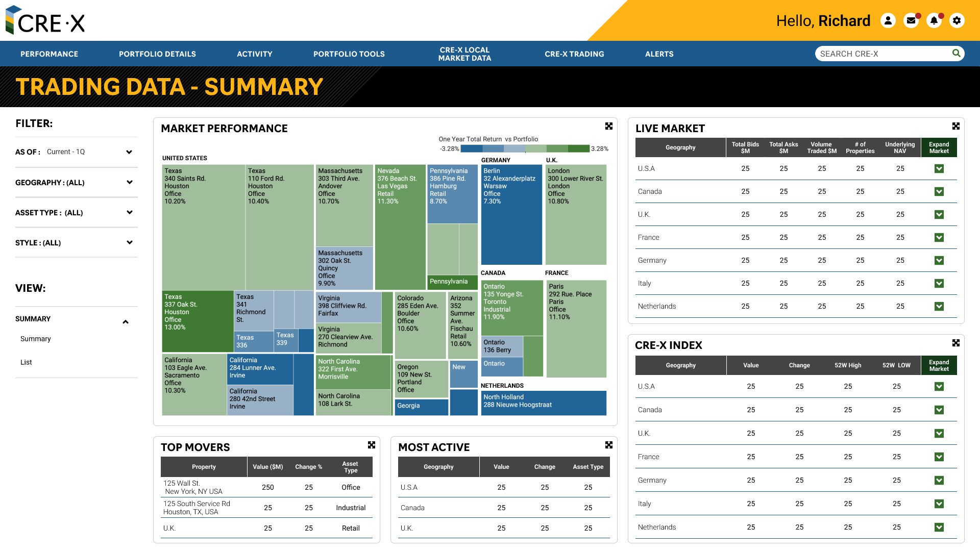Switch to the CRE-X TRADING tab
The height and width of the screenshot is (551, 980).
point(574,54)
